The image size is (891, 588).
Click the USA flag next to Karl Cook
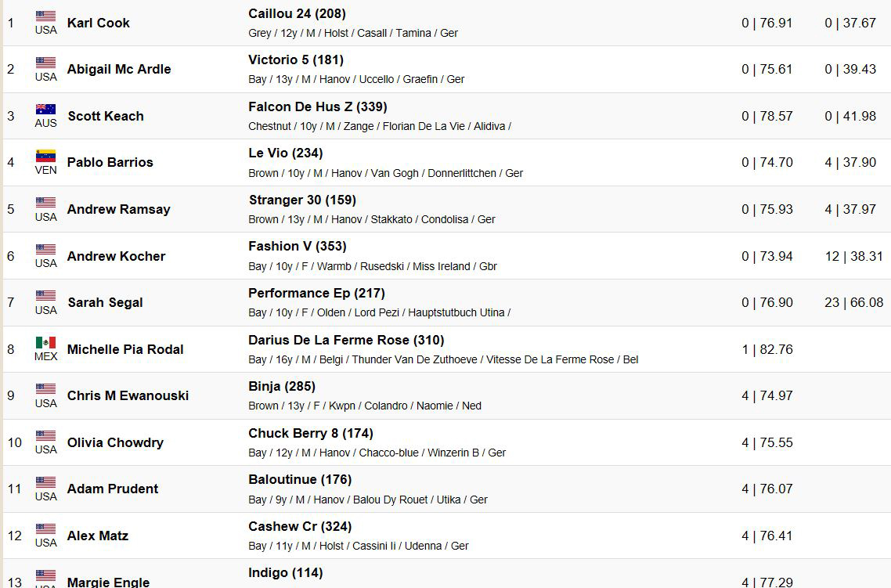pyautogui.click(x=45, y=16)
